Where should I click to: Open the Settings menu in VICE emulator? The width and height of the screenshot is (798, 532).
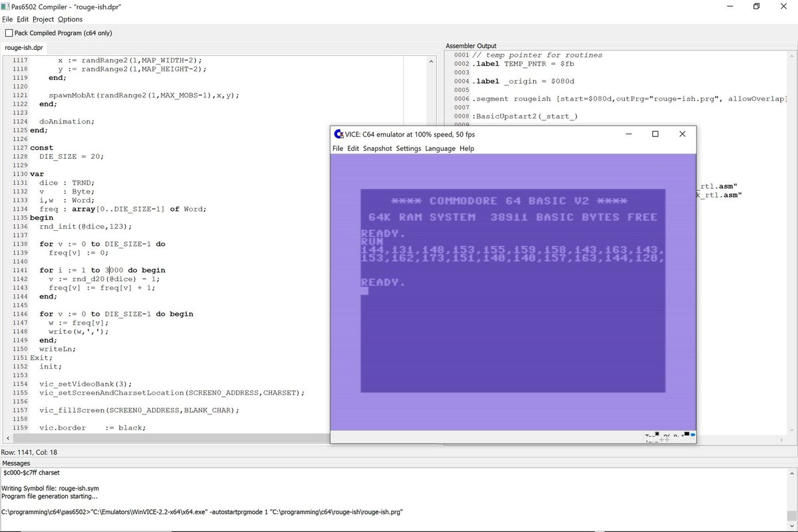pos(408,148)
